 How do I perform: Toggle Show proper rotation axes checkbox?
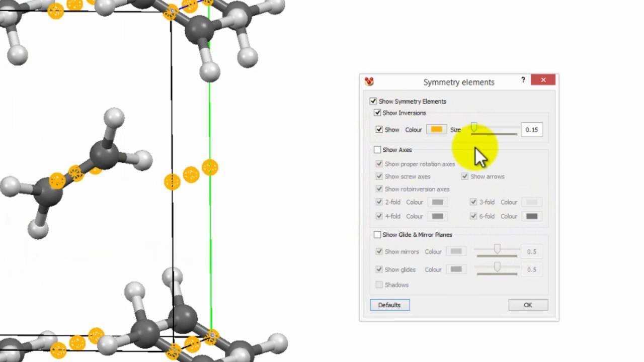coord(379,163)
